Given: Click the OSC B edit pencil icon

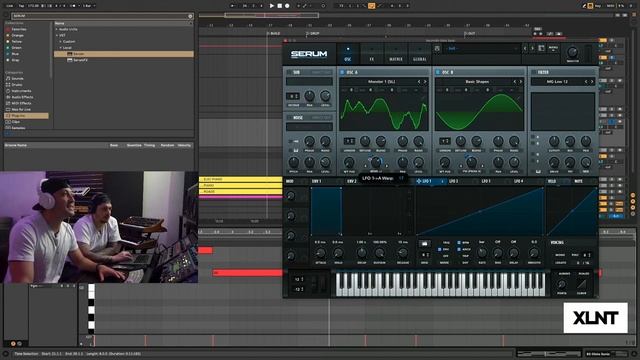Looking at the screenshot, I should (519, 98).
